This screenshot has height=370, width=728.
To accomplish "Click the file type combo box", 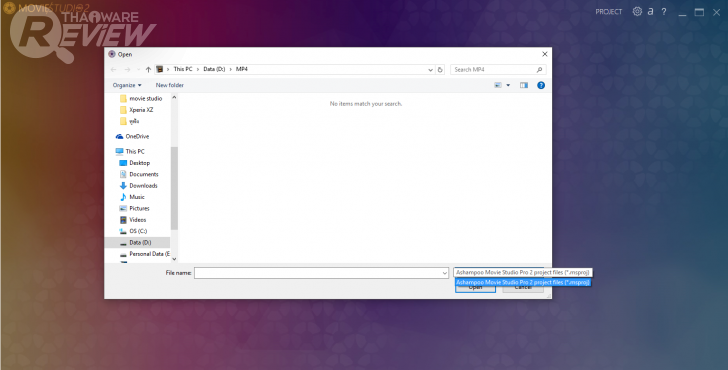I will 522,273.
